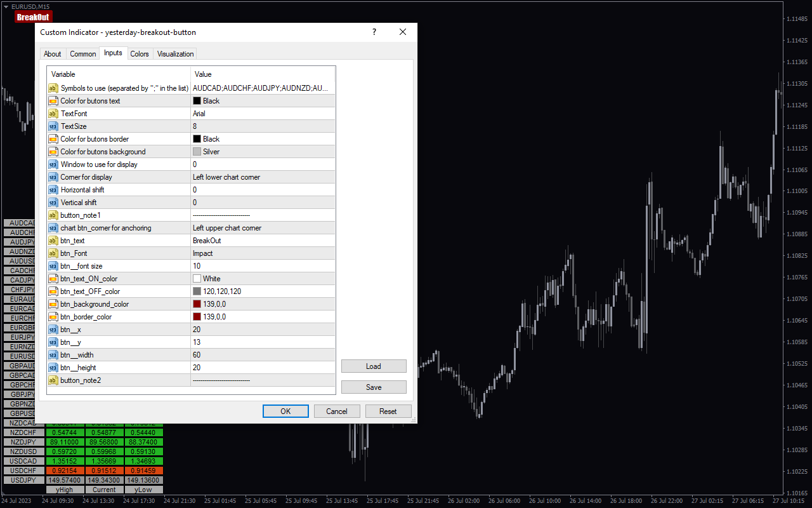Open the About tab
The width and height of the screenshot is (812, 508).
click(53, 54)
